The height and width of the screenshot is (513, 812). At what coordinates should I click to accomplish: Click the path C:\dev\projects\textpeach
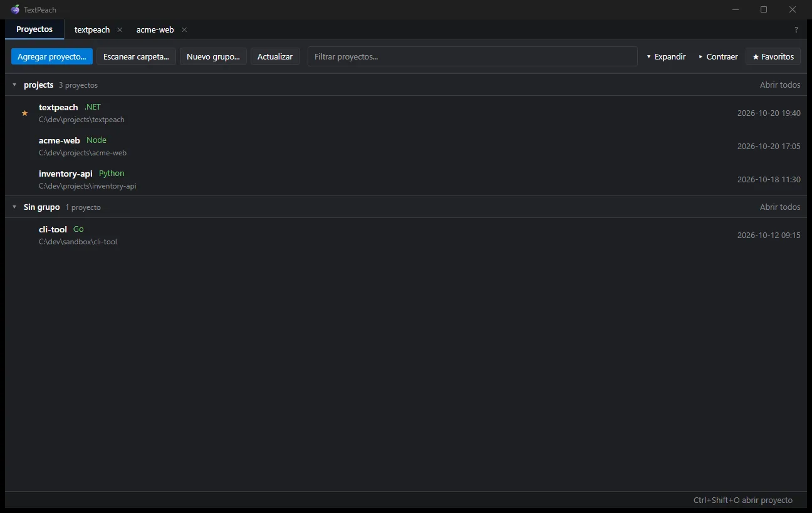coord(81,120)
